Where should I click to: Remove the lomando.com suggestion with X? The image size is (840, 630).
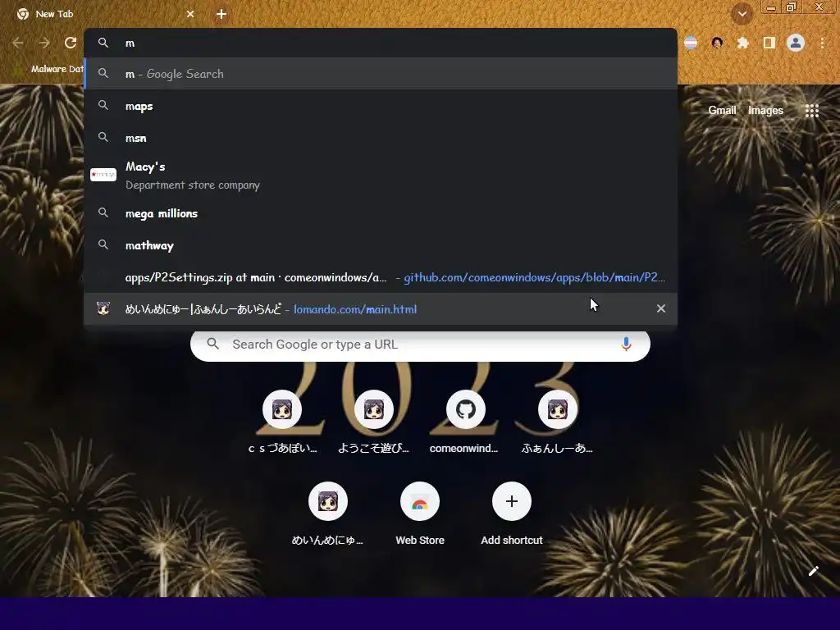click(x=661, y=308)
